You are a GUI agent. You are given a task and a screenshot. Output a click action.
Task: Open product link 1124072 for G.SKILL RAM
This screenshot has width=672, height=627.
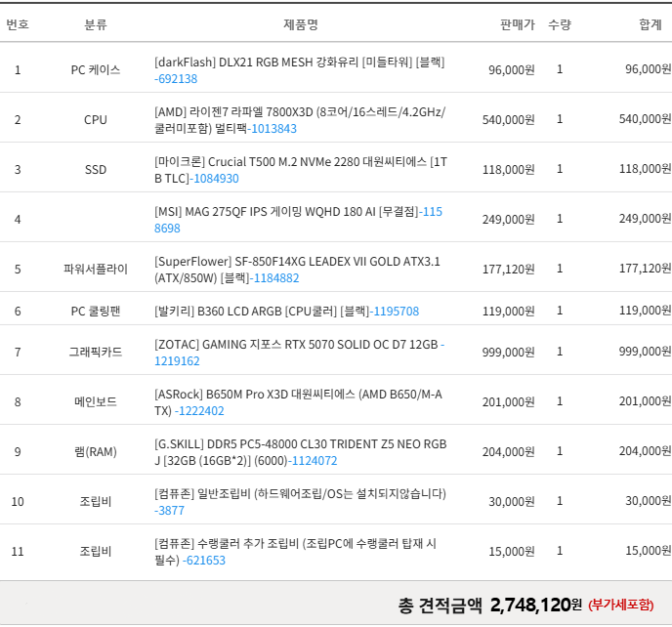point(313,461)
